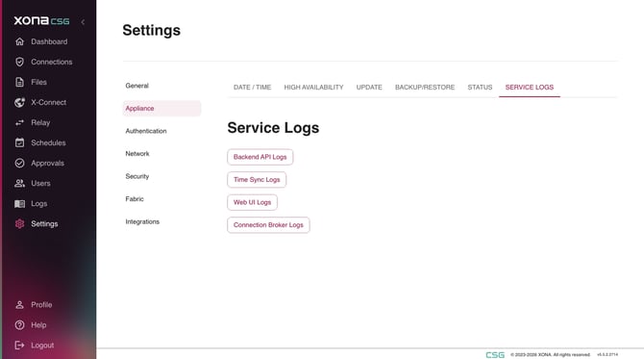Open the Integrations settings category
This screenshot has height=359, width=644.
(x=161, y=221)
